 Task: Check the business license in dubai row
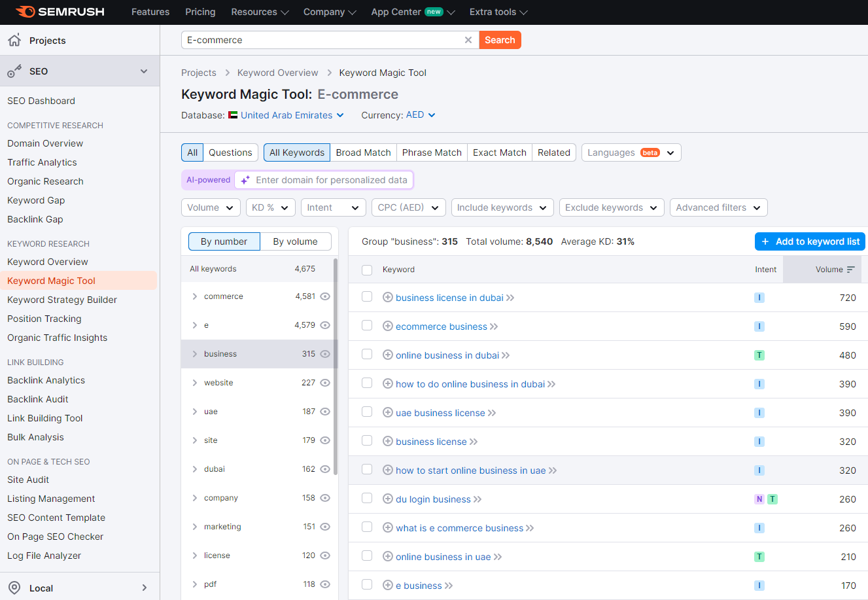(x=367, y=297)
